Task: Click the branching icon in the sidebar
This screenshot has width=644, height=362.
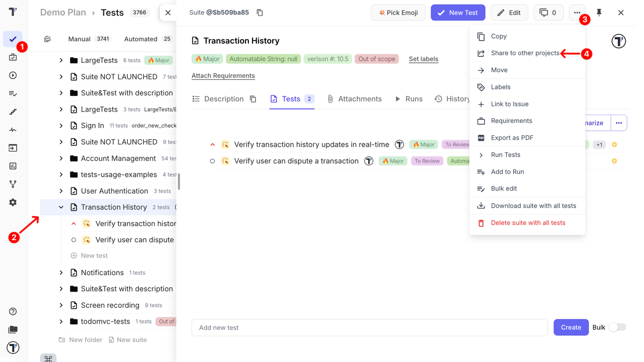Action: 13,184
